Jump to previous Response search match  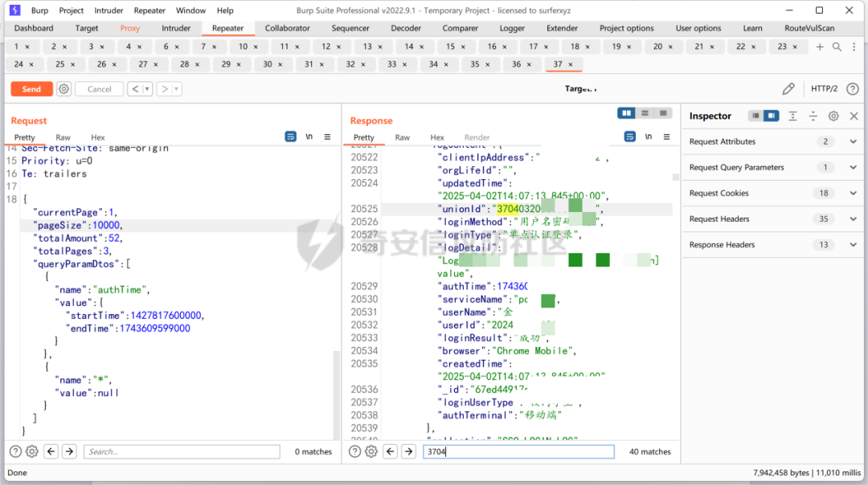click(x=391, y=452)
